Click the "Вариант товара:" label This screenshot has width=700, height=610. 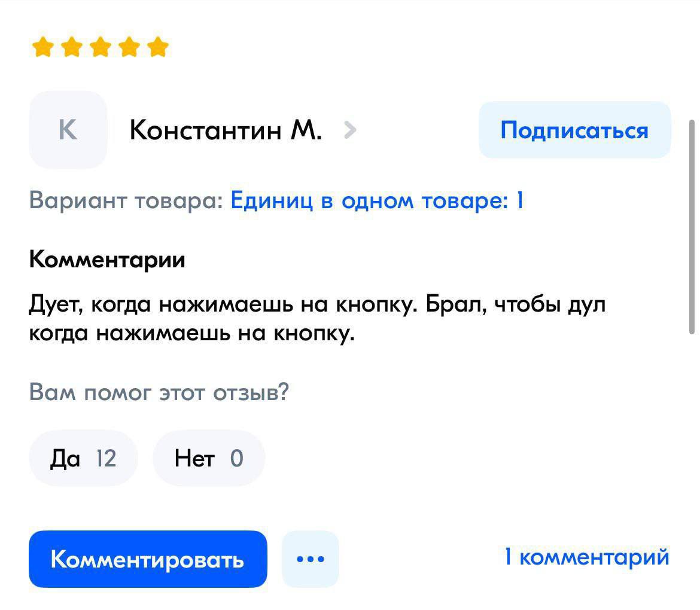(x=126, y=200)
